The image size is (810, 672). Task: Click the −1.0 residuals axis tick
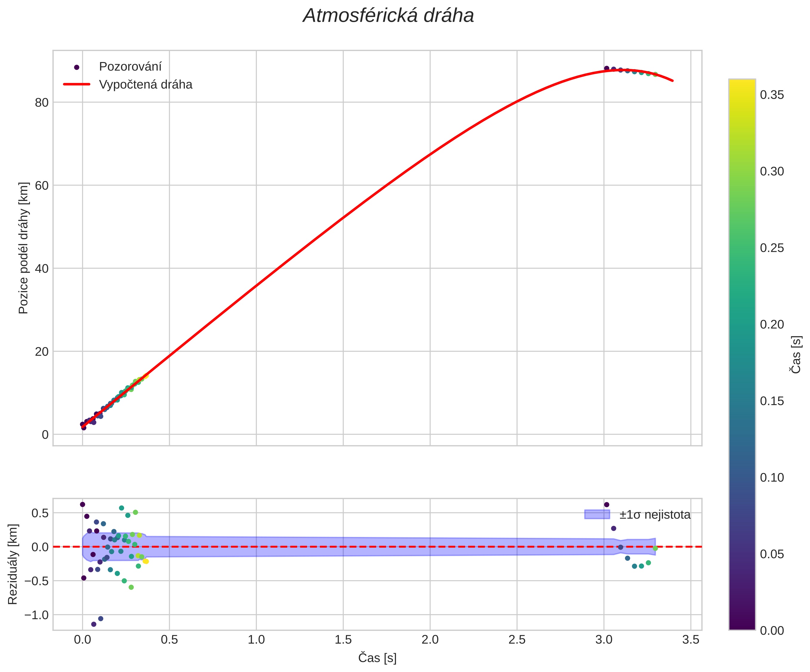36,615
